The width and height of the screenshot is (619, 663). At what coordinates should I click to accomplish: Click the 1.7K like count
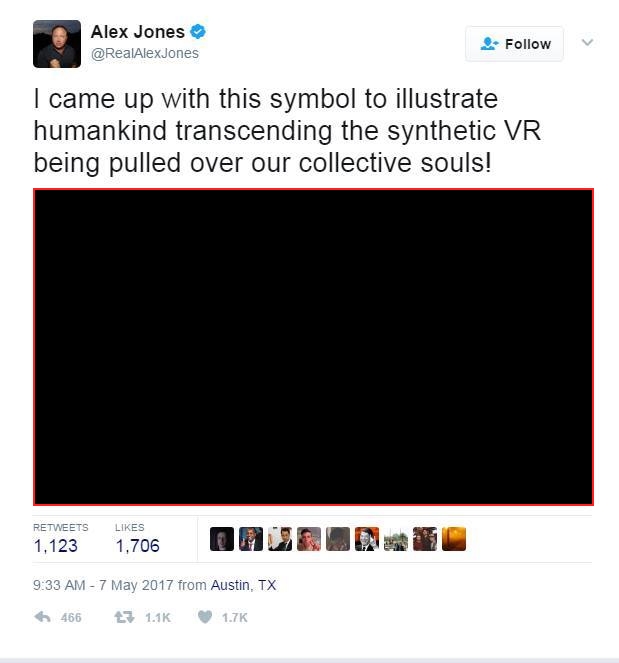coord(235,618)
